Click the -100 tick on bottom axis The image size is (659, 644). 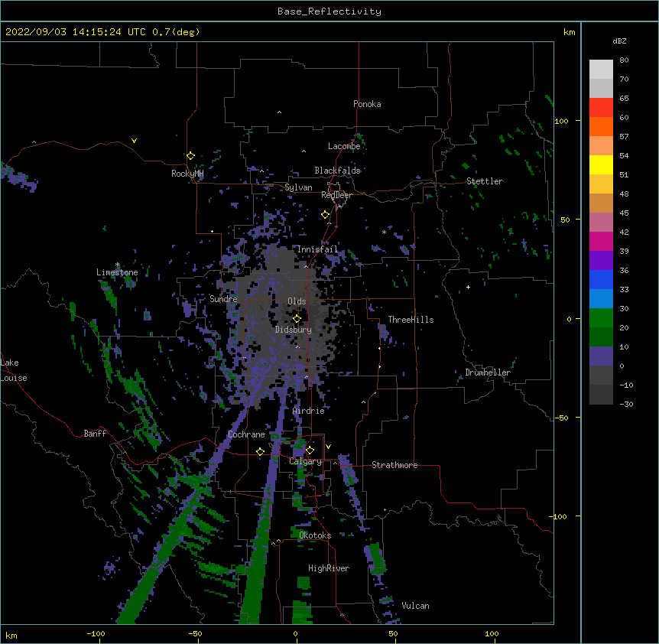(x=96, y=634)
